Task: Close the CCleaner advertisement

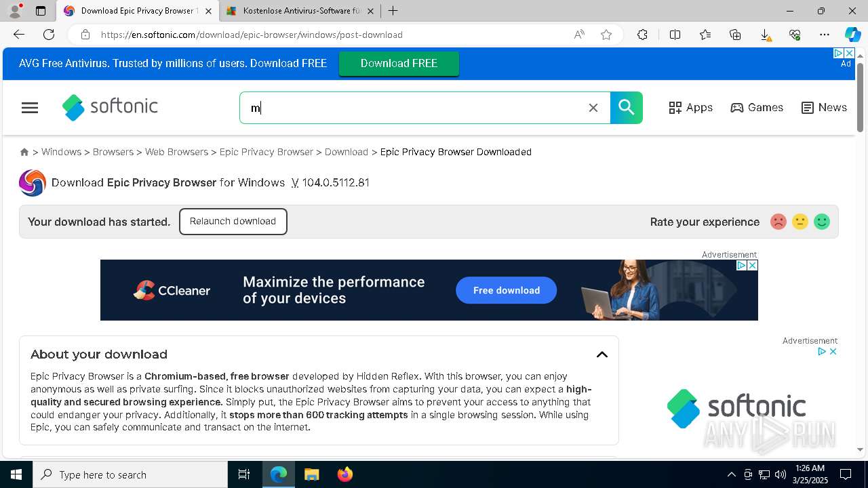Action: pos(752,266)
